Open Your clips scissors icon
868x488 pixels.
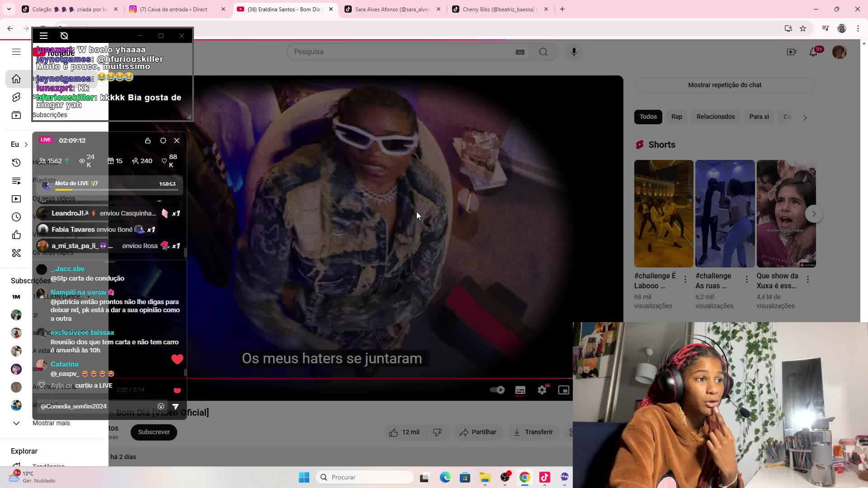click(x=16, y=253)
